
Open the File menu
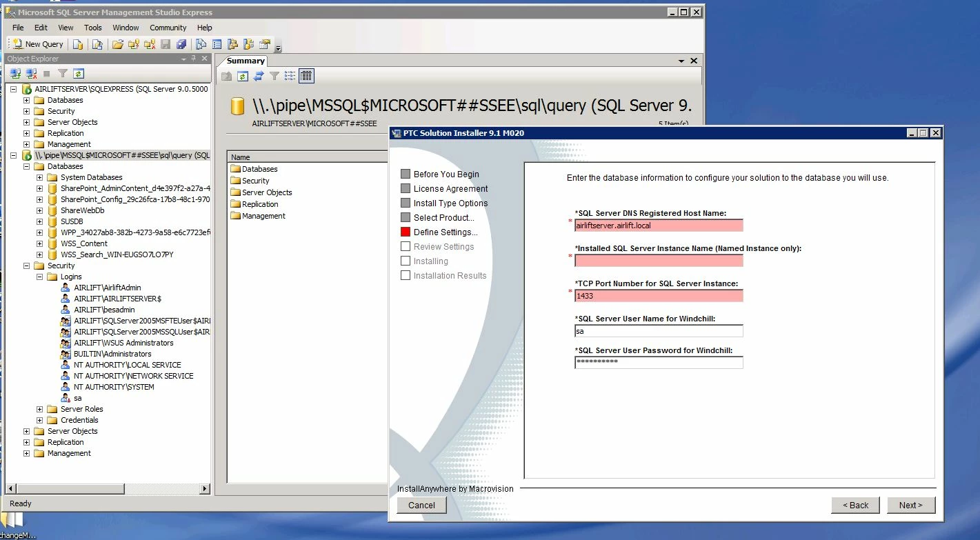coord(18,28)
